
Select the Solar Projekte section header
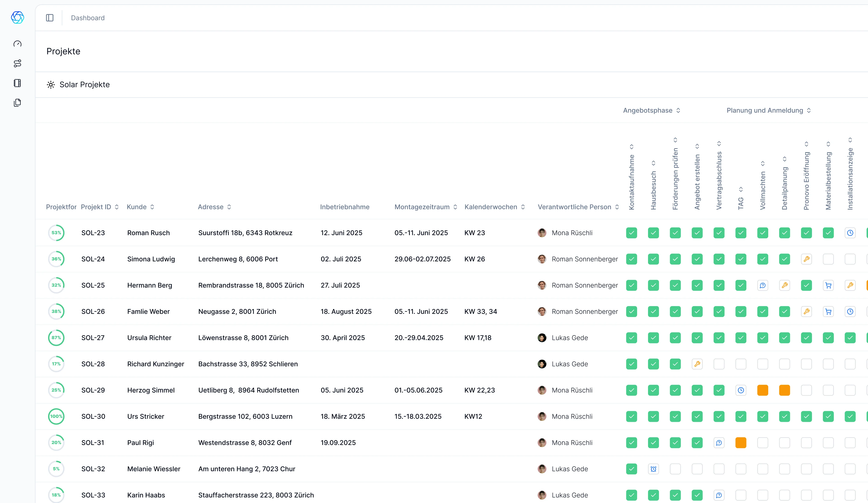[x=84, y=84]
